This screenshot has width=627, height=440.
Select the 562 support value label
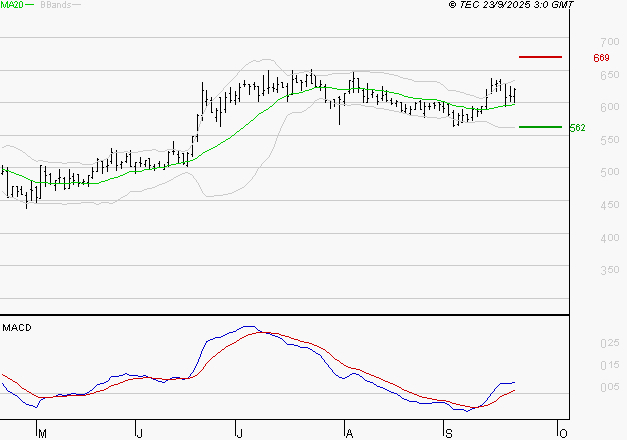[604, 128]
